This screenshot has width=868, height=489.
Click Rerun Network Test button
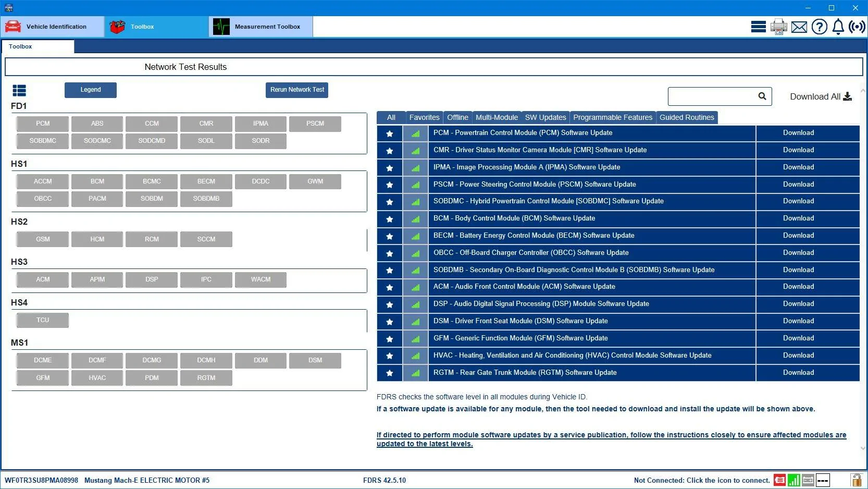point(297,90)
